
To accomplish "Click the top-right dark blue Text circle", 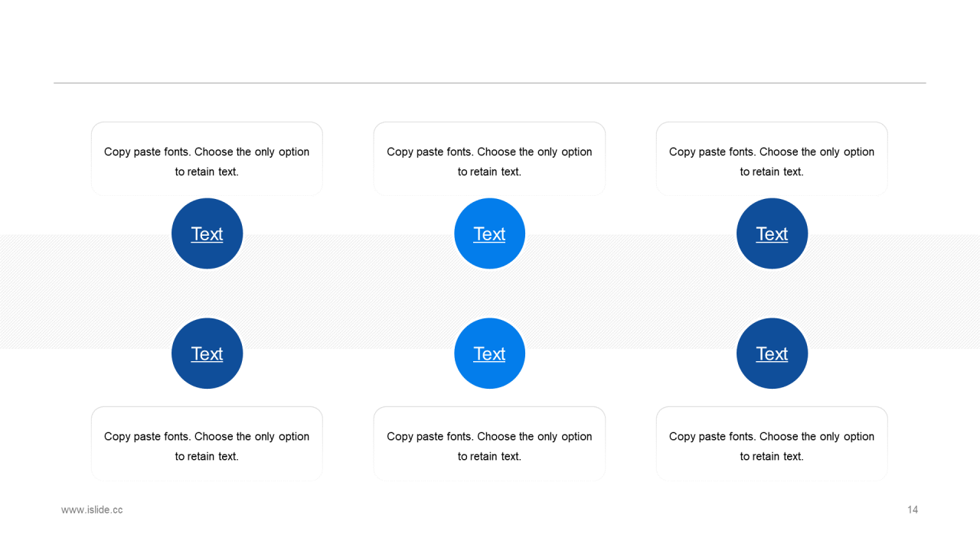I will [772, 233].
